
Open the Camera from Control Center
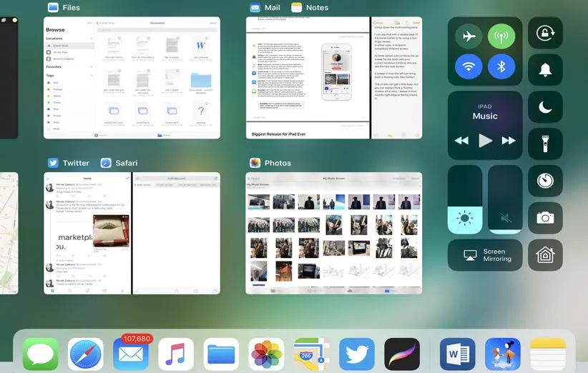(545, 218)
